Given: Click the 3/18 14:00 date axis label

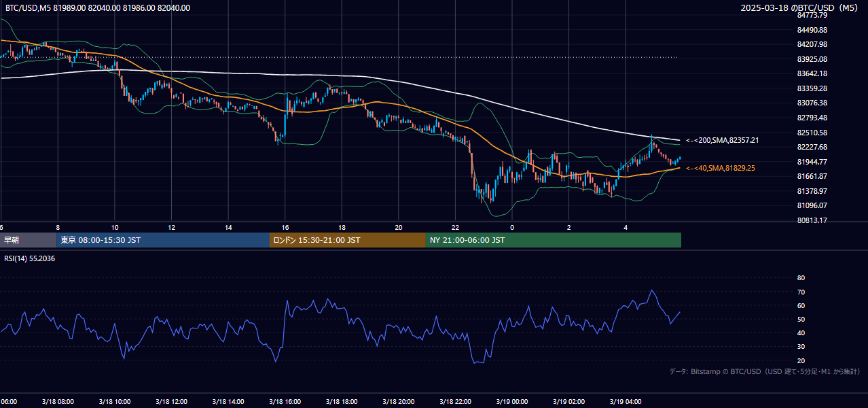Looking at the screenshot, I should (x=228, y=402).
